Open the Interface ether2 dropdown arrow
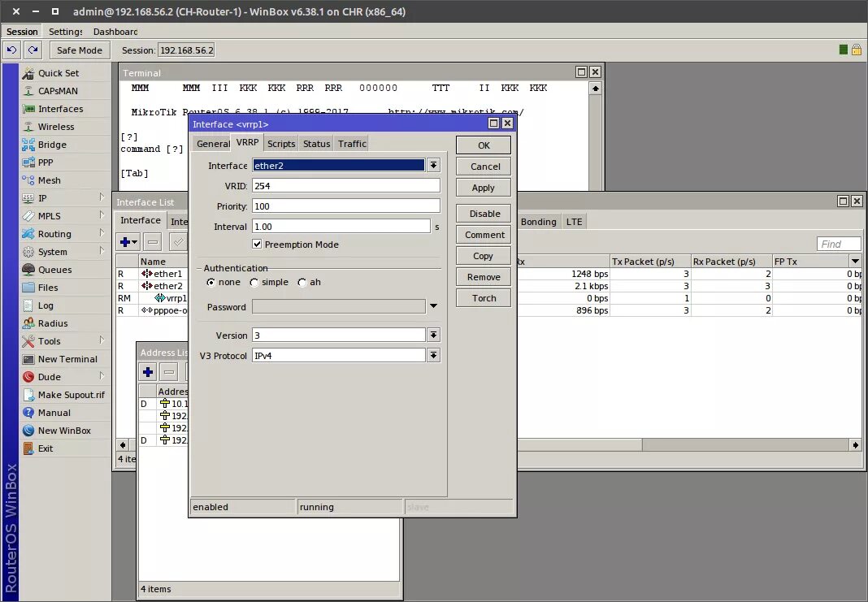 433,165
